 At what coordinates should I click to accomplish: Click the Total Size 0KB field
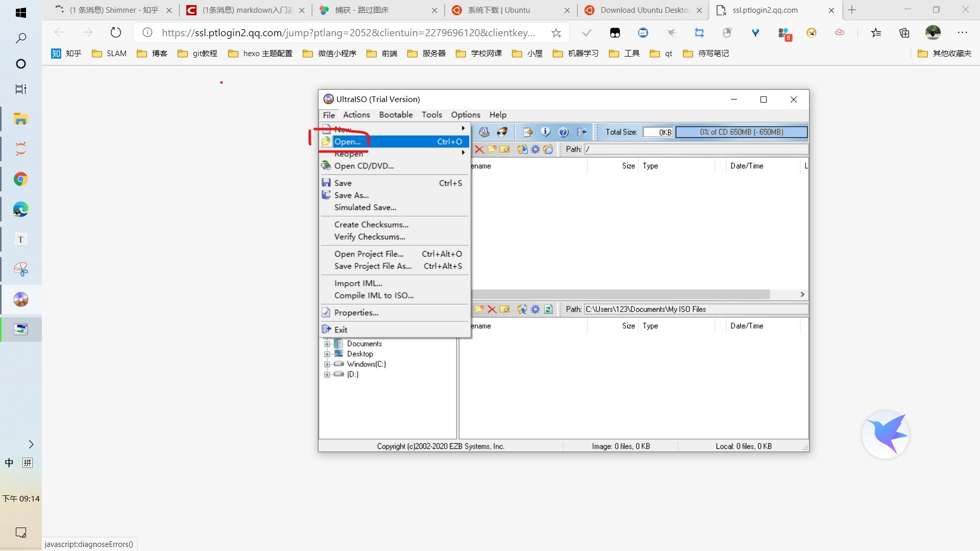pos(658,132)
